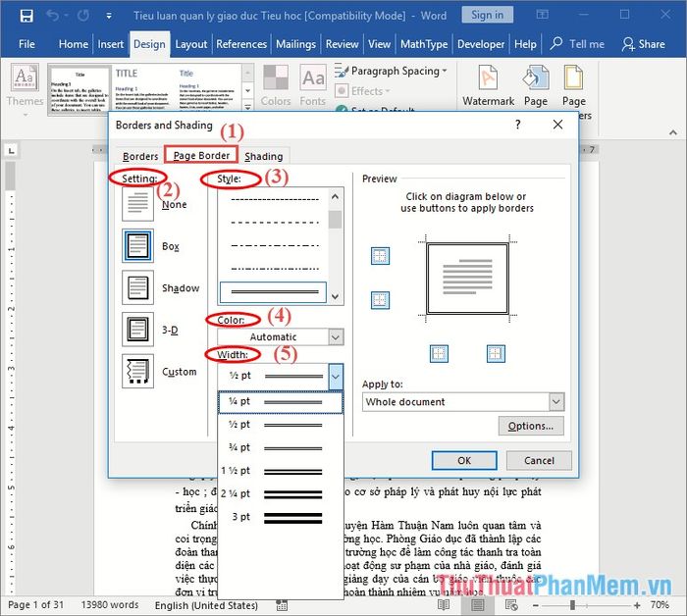
Task: Click the Redo icon in quick access
Action: pos(83,16)
